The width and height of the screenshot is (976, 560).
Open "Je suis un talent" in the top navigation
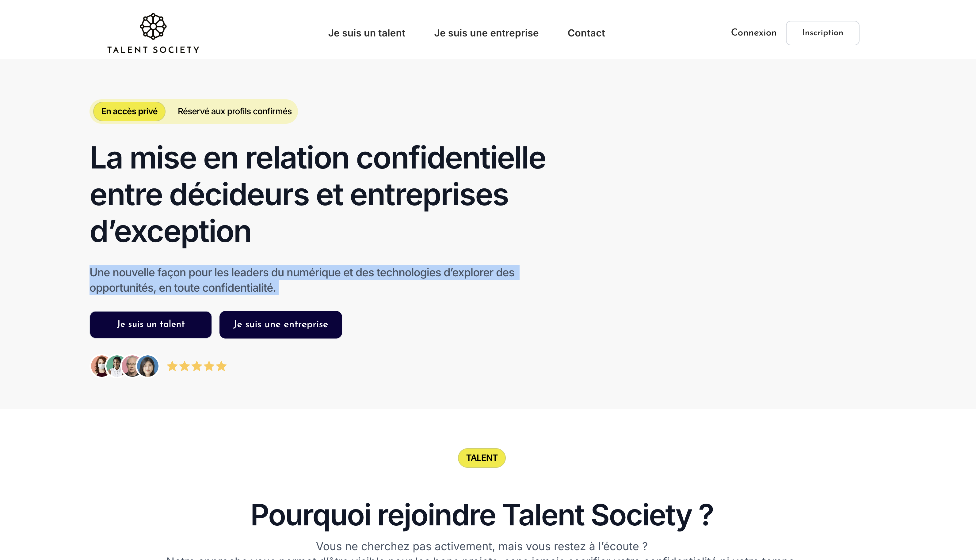(366, 33)
